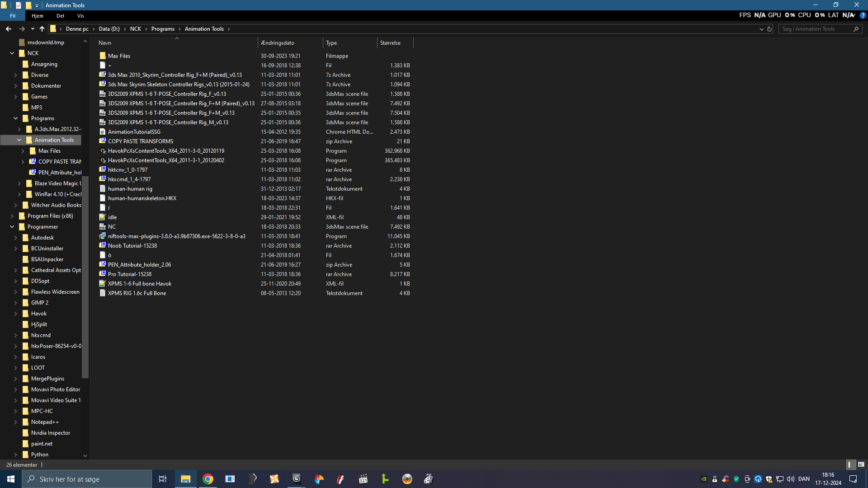Select the Notepad++ folder in the tree
Viewport: 868px width, 488px height.
point(45,422)
